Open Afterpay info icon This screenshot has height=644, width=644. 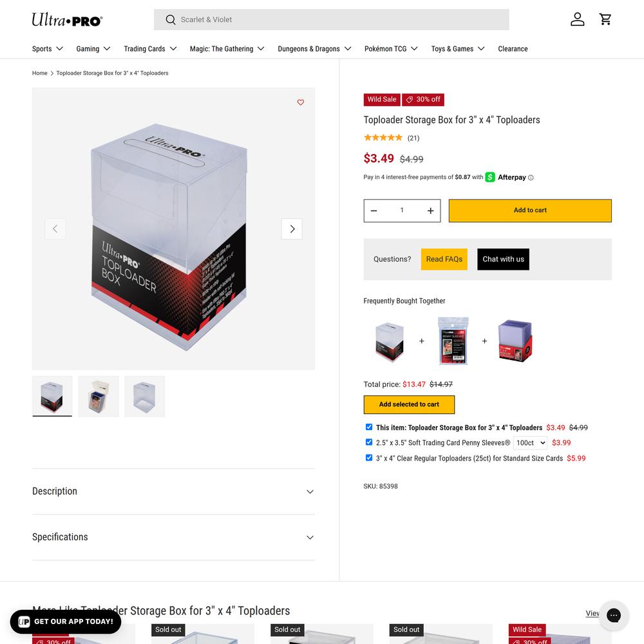pyautogui.click(x=531, y=178)
